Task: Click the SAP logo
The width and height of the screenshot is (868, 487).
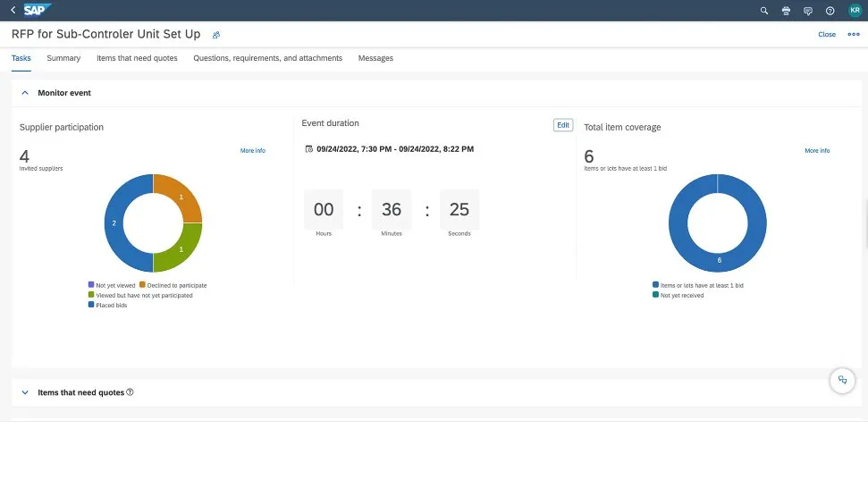Action: coord(38,10)
